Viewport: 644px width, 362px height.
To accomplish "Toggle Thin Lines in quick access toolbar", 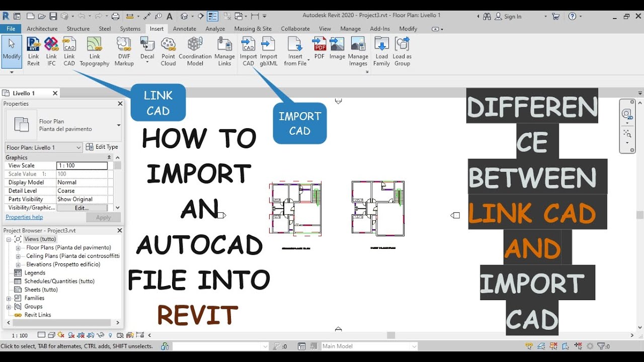I will coord(212,17).
